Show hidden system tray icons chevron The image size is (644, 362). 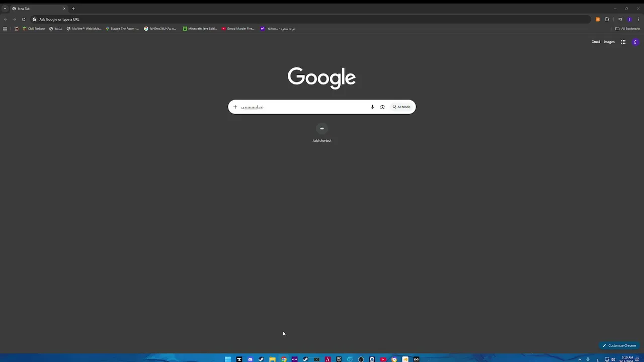[x=580, y=359]
